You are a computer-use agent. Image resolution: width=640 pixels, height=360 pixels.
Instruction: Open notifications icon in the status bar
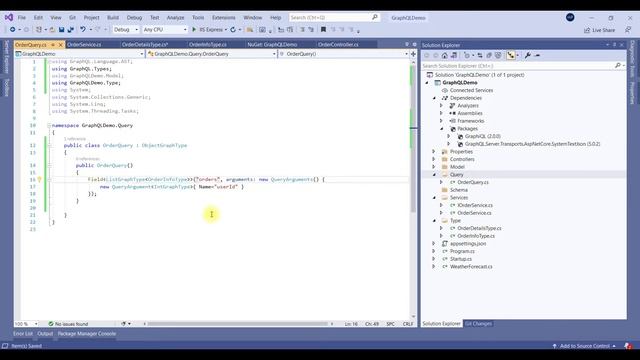(628, 346)
